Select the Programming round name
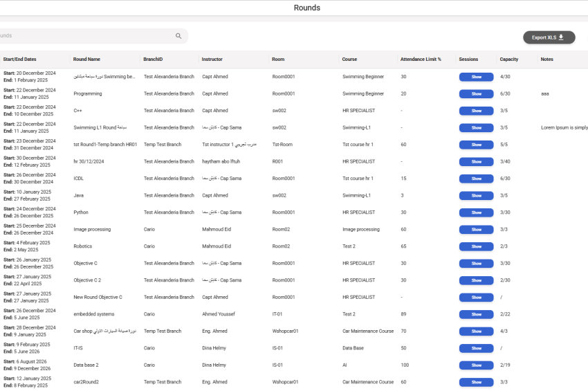The height and width of the screenshot is (391, 588). point(88,94)
